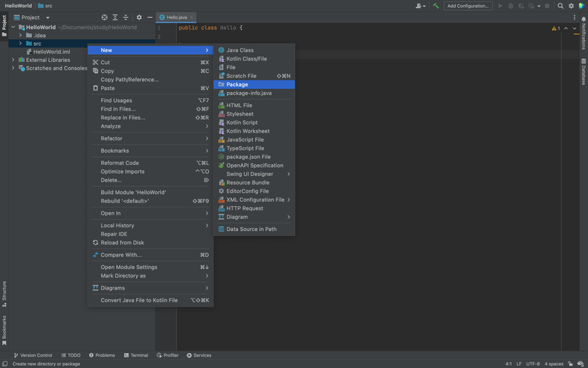
Task: Click the code-with-me user icon
Action: tap(420, 6)
